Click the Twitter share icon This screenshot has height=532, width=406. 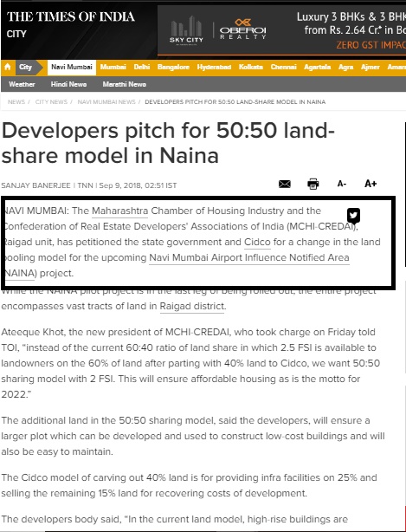pyautogui.click(x=353, y=215)
